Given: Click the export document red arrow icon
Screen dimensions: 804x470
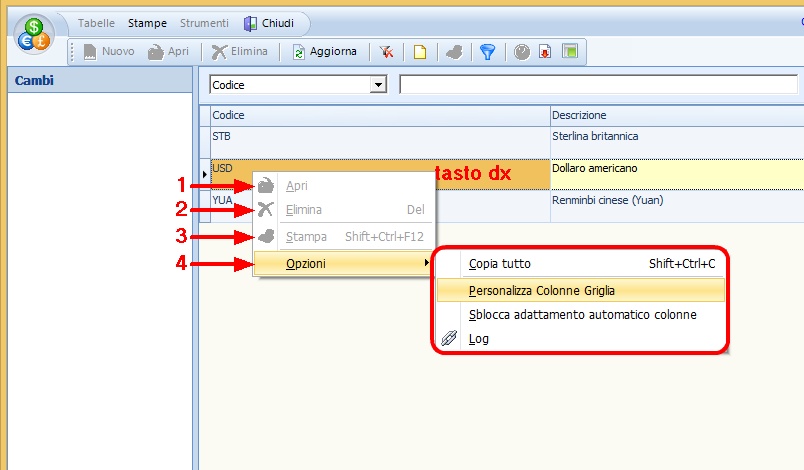Looking at the screenshot, I should (545, 52).
